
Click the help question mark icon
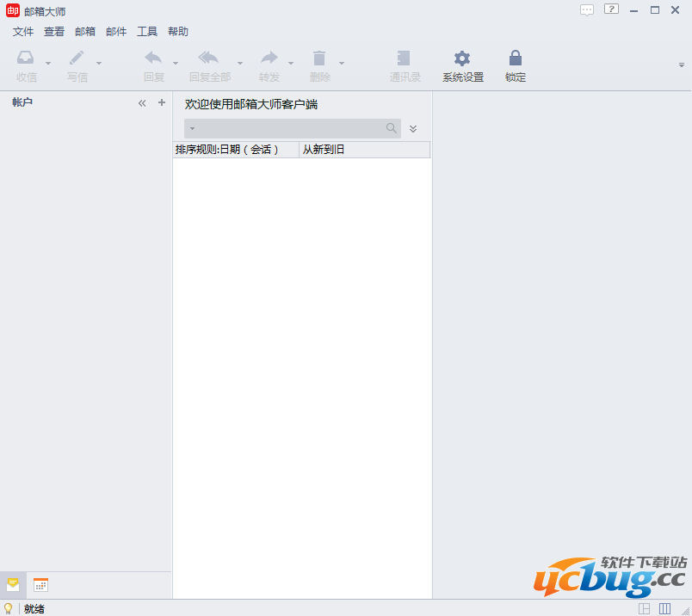click(x=611, y=9)
